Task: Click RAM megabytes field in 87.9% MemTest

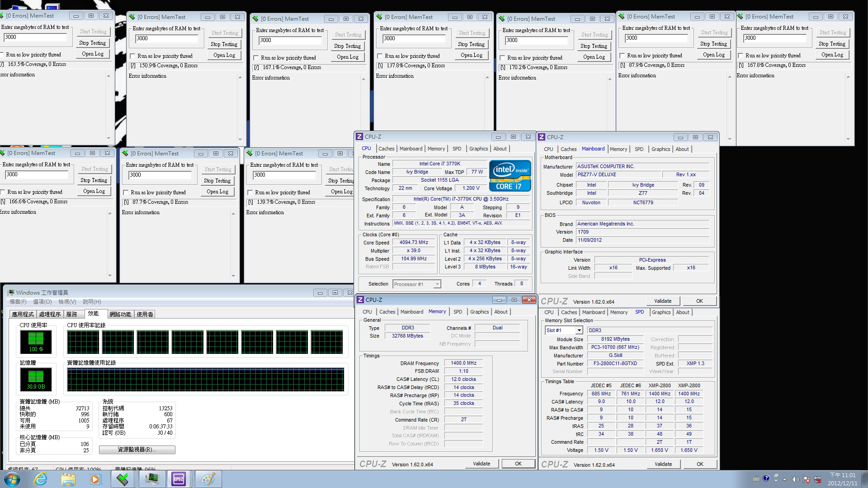Action: (x=656, y=38)
